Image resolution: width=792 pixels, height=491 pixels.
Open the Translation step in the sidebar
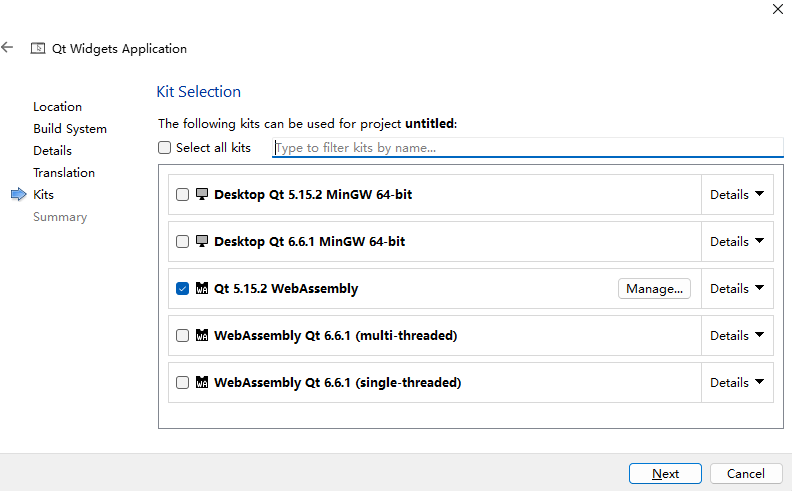tap(64, 173)
